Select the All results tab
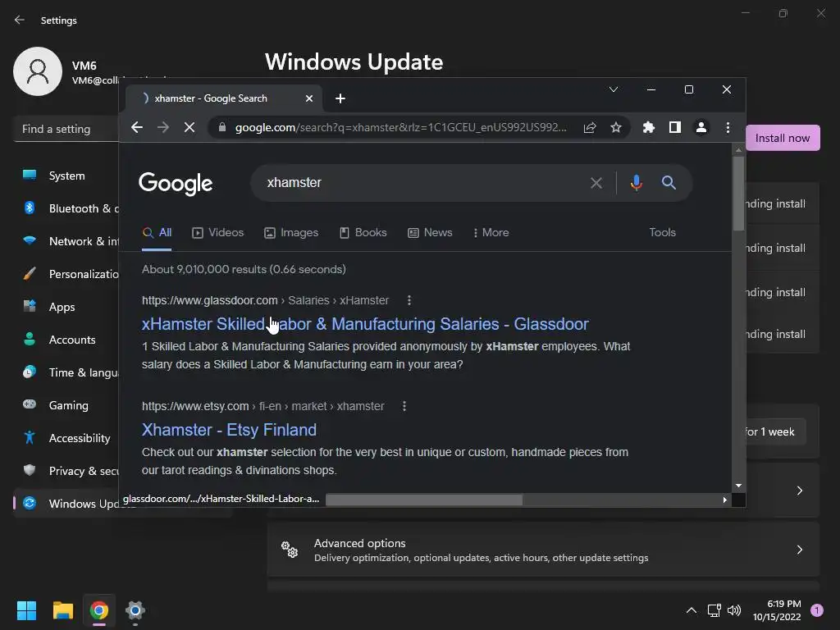Screen dimensions: 840x630 tap(157, 232)
